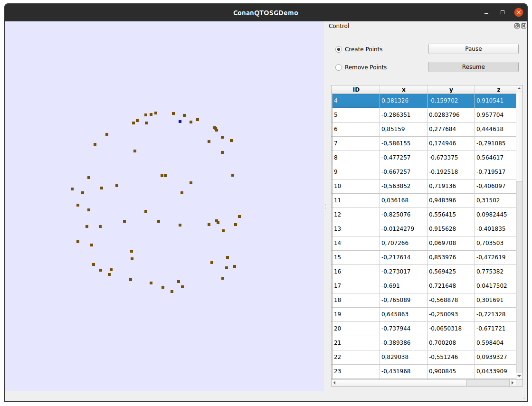Image resolution: width=532 pixels, height=406 pixels.
Task: Click the horizontal scrollbar handle of table
Action: point(402,383)
